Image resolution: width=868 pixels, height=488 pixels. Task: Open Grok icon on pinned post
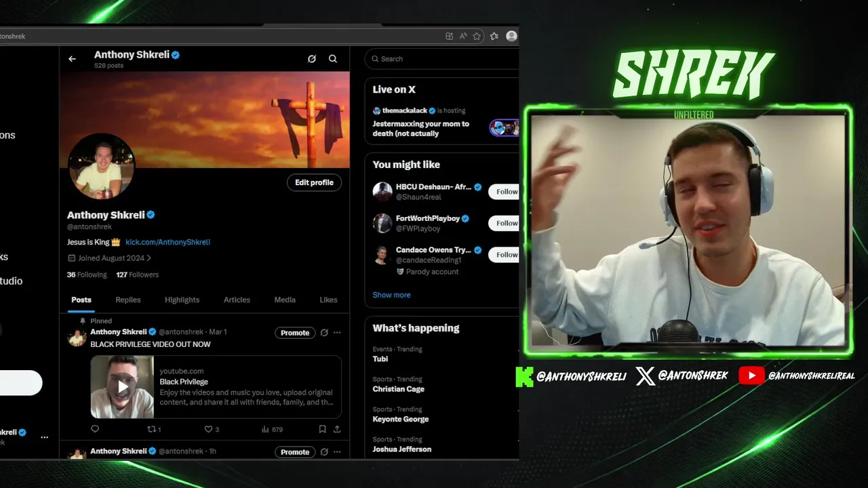(x=324, y=333)
